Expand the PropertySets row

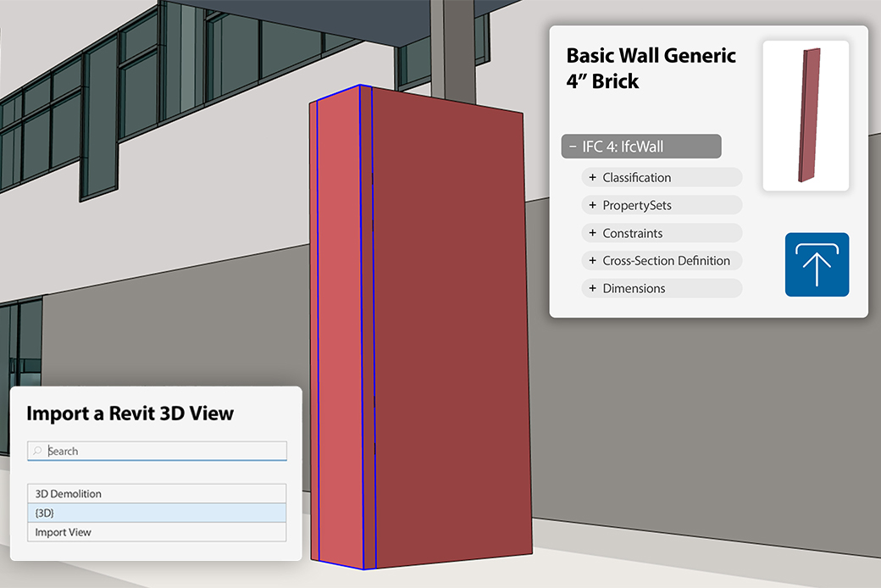(662, 205)
